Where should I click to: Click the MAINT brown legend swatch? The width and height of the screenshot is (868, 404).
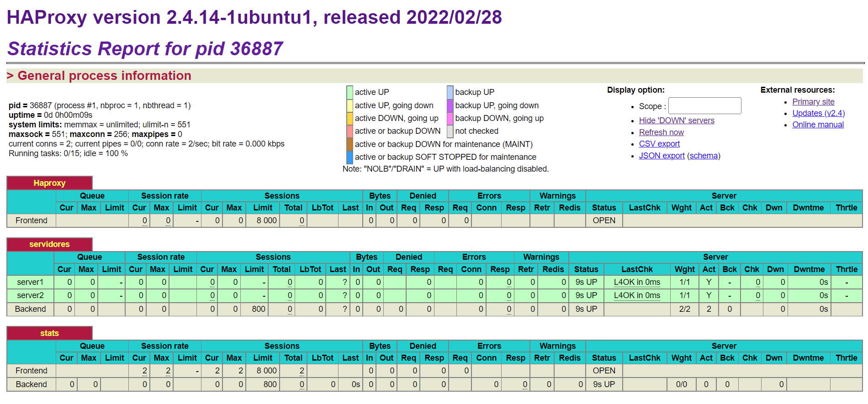350,144
